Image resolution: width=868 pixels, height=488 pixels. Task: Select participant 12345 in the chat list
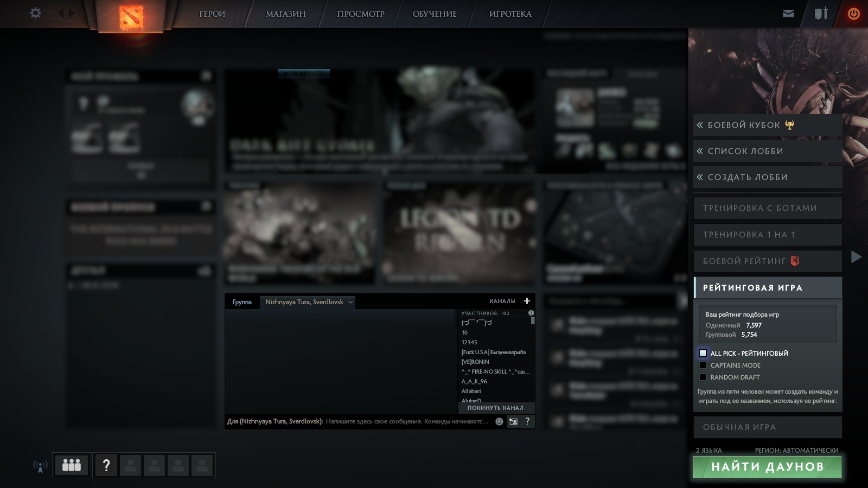click(469, 342)
